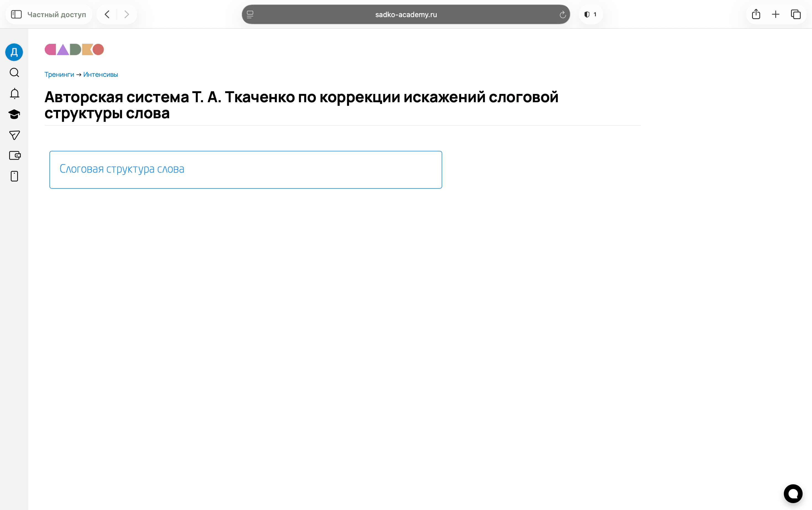Toggle the browser sidebar panel
The height and width of the screenshot is (510, 812).
16,14
